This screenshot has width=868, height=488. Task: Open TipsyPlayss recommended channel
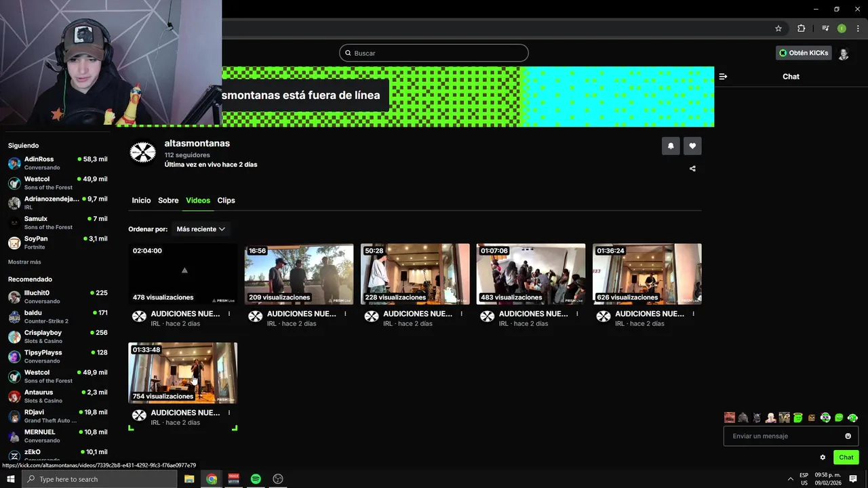[57, 357]
